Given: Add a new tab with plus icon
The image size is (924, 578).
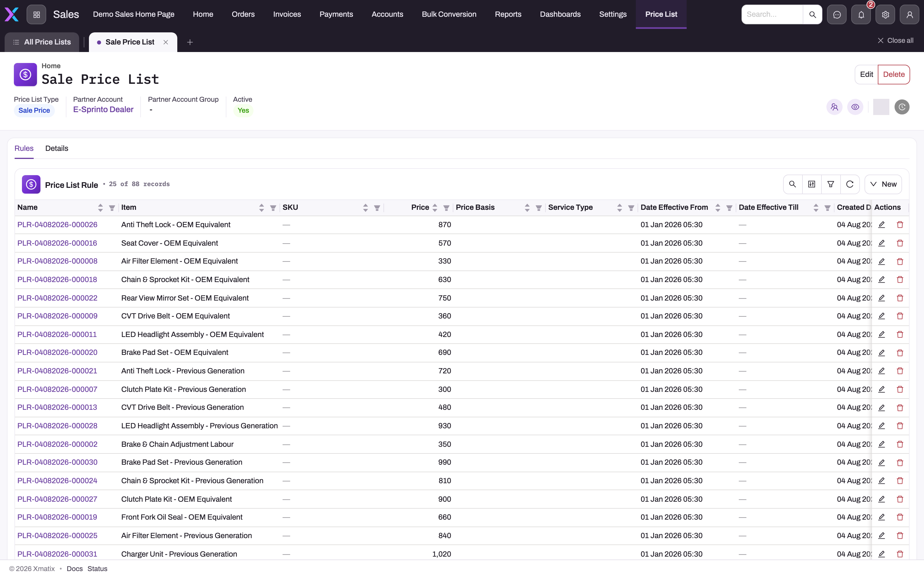Looking at the screenshot, I should pyautogui.click(x=190, y=42).
